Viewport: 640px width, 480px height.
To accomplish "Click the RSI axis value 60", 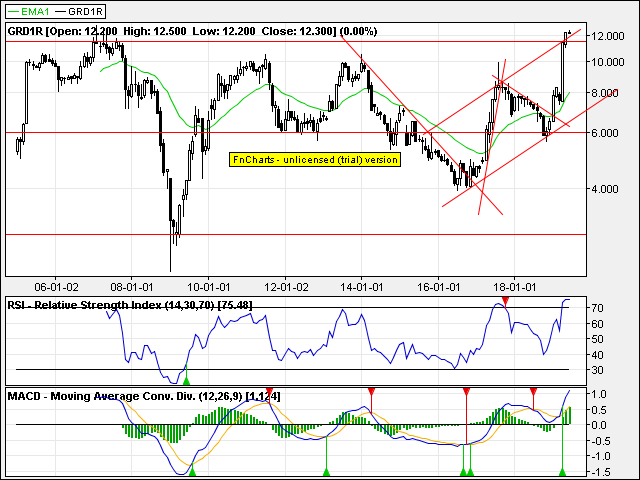I will click(x=598, y=324).
